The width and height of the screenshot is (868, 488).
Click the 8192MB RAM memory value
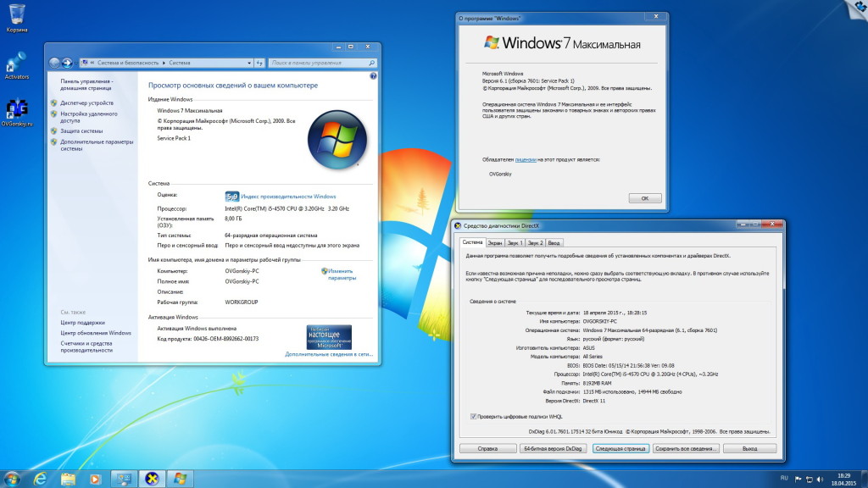(x=598, y=383)
